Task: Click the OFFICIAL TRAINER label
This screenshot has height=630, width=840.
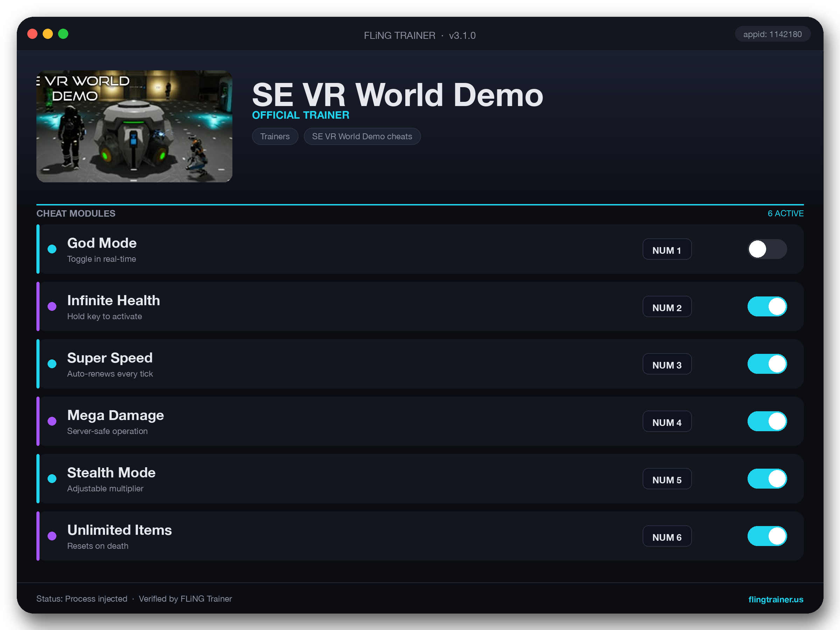Action: (300, 115)
